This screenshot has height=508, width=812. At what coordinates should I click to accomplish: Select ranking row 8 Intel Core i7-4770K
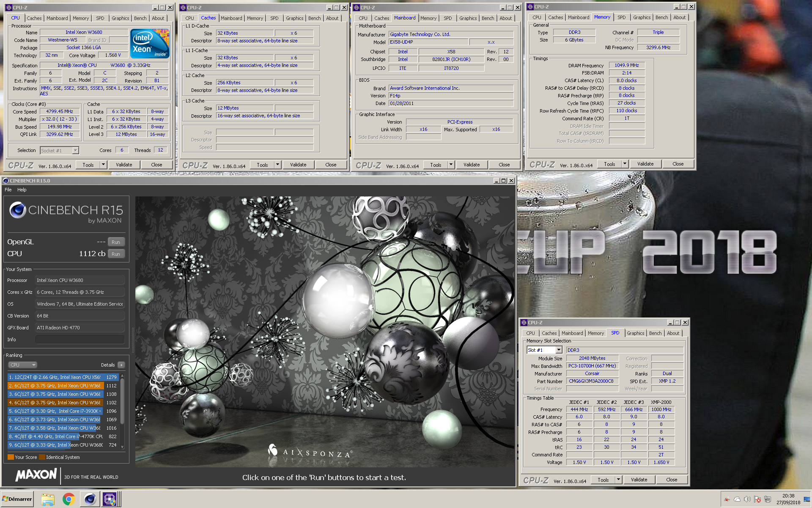point(63,436)
